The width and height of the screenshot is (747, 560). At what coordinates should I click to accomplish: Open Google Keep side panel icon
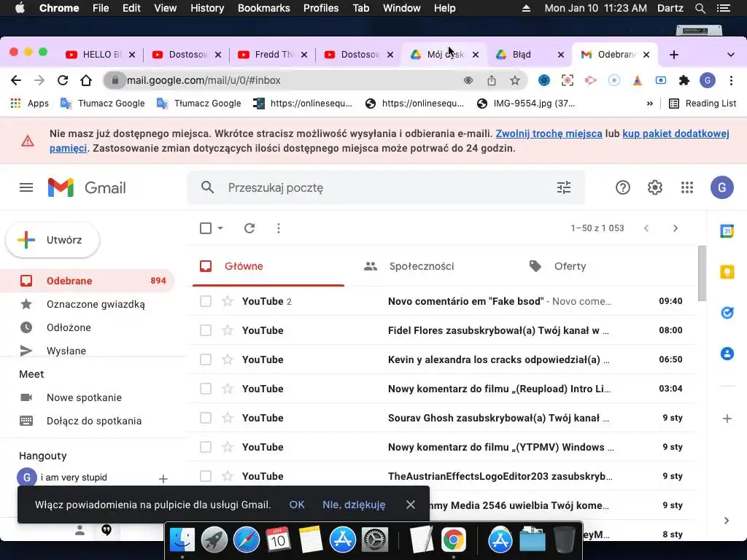[x=727, y=273]
